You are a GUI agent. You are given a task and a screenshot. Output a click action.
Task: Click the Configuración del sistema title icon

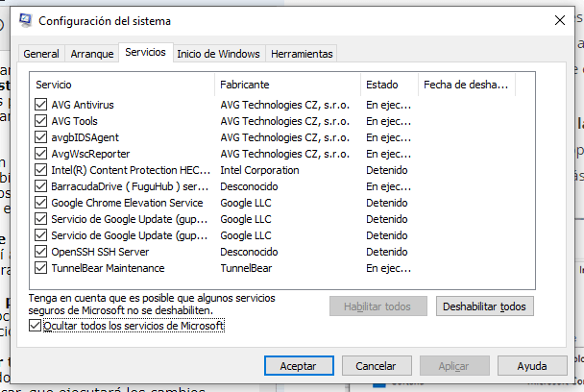click(25, 20)
